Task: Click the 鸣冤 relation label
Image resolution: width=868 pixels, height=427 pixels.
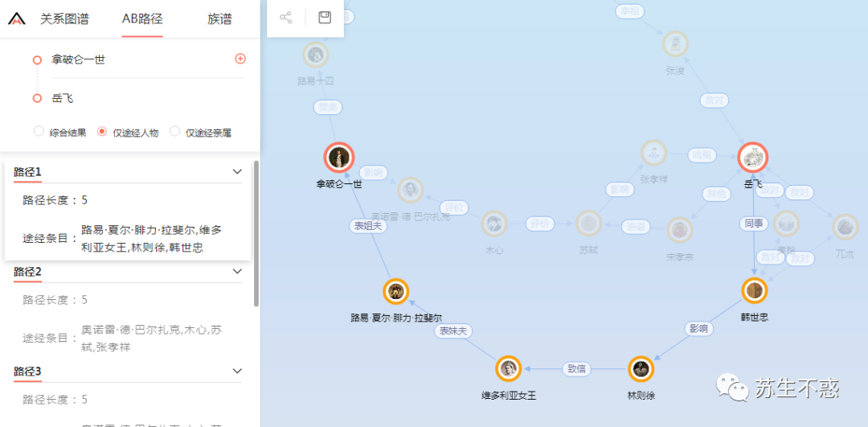Action: pos(702,156)
